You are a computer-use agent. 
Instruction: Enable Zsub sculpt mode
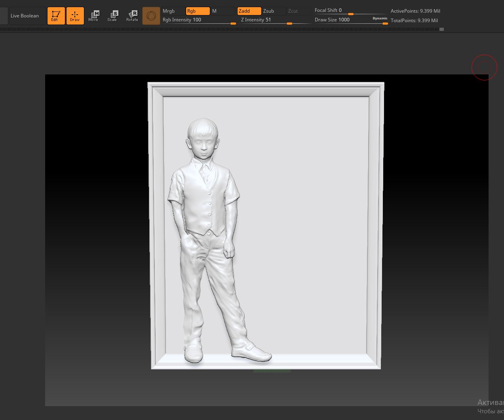pyautogui.click(x=274, y=11)
